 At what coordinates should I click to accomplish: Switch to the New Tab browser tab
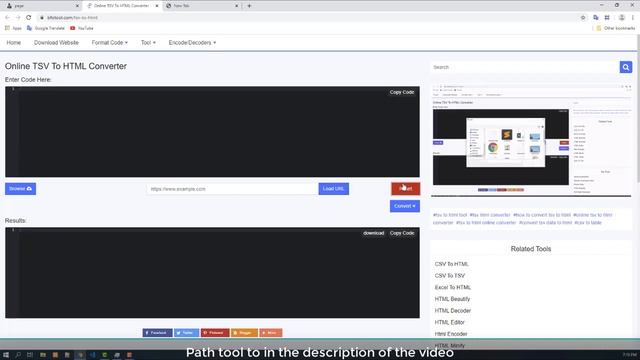[202, 6]
